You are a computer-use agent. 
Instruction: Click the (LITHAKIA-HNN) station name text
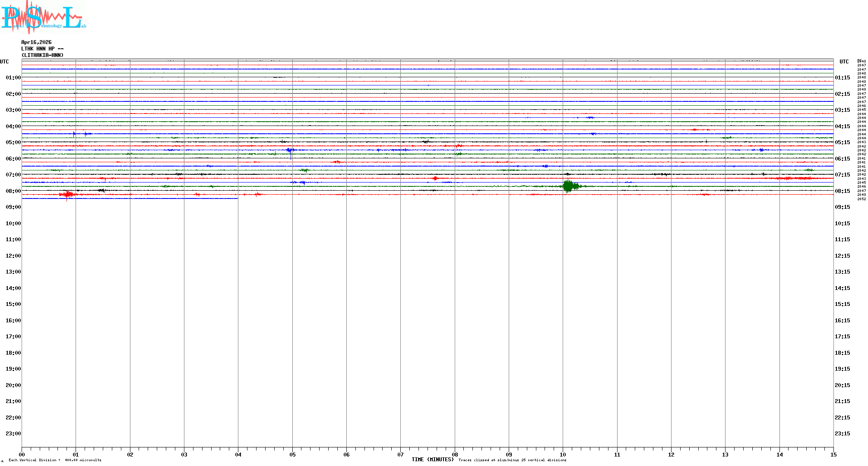[42, 55]
